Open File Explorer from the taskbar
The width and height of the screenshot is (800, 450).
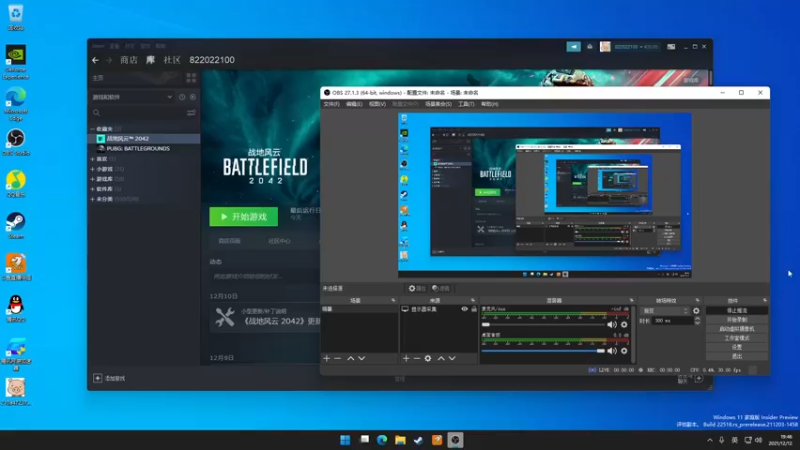coord(401,440)
